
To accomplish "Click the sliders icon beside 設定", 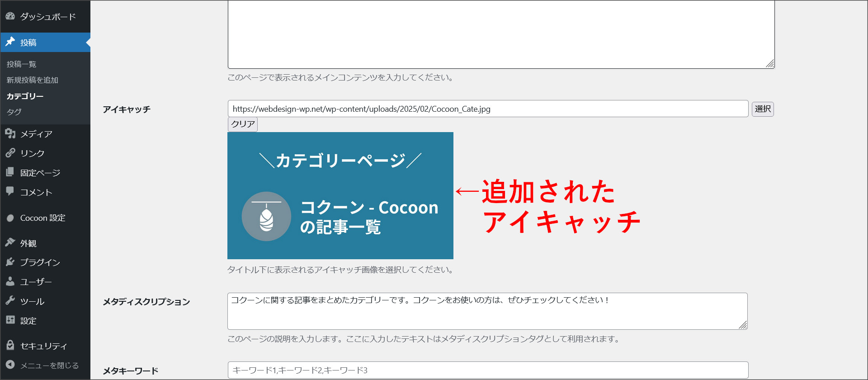I will point(10,320).
